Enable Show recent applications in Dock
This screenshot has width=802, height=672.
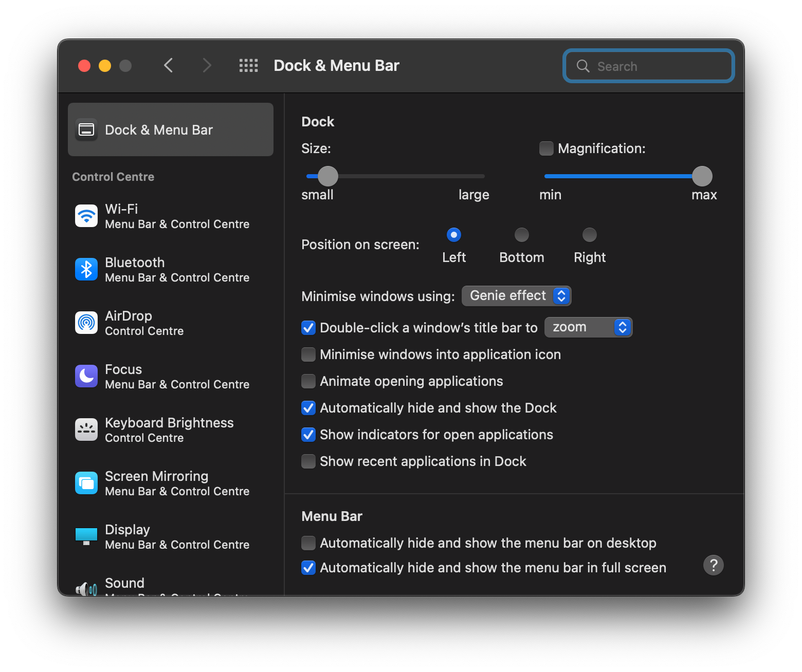coord(308,461)
